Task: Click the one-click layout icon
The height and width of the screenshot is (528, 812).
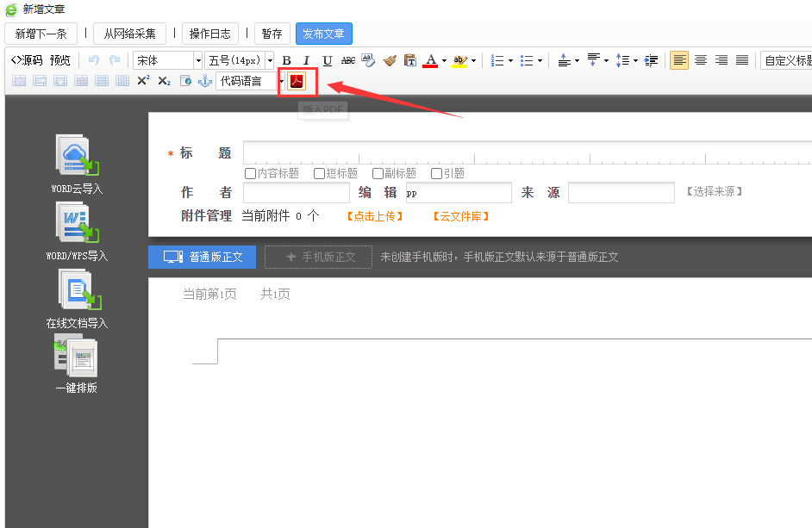Action: 77,357
